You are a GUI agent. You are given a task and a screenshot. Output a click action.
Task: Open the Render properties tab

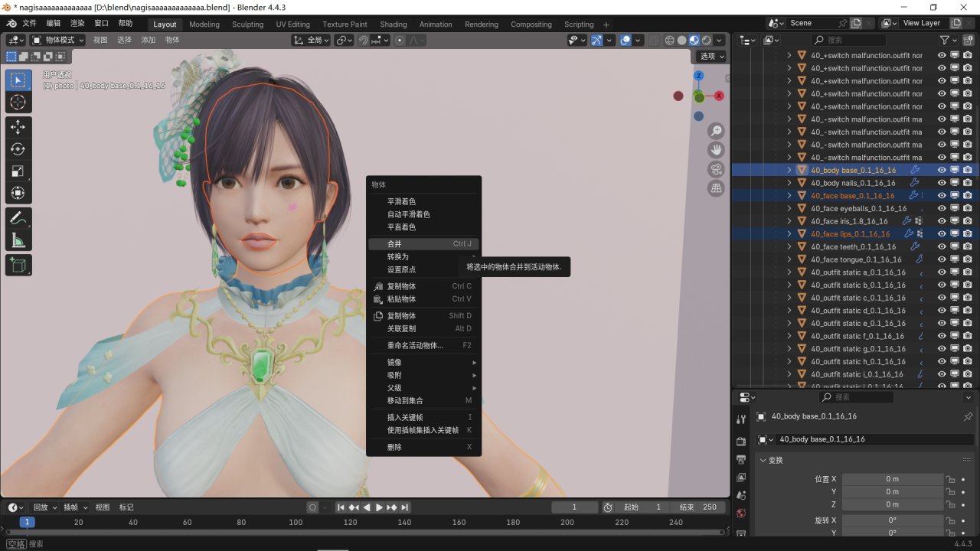[x=741, y=442]
